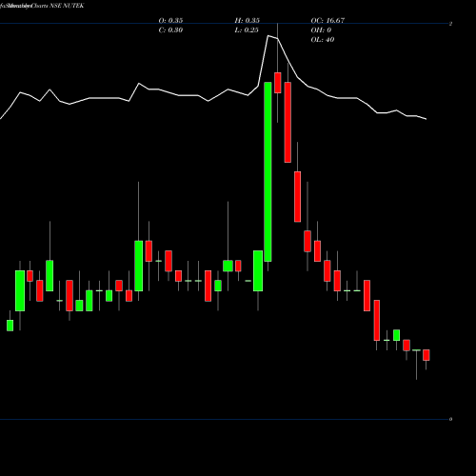Select the close value 'C: 0.30'

click(x=170, y=30)
